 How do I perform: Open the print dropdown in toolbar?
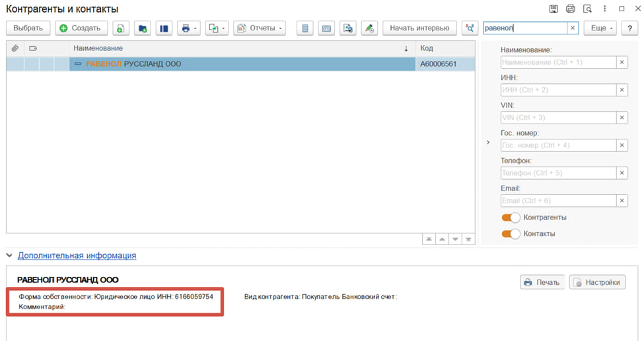(189, 28)
